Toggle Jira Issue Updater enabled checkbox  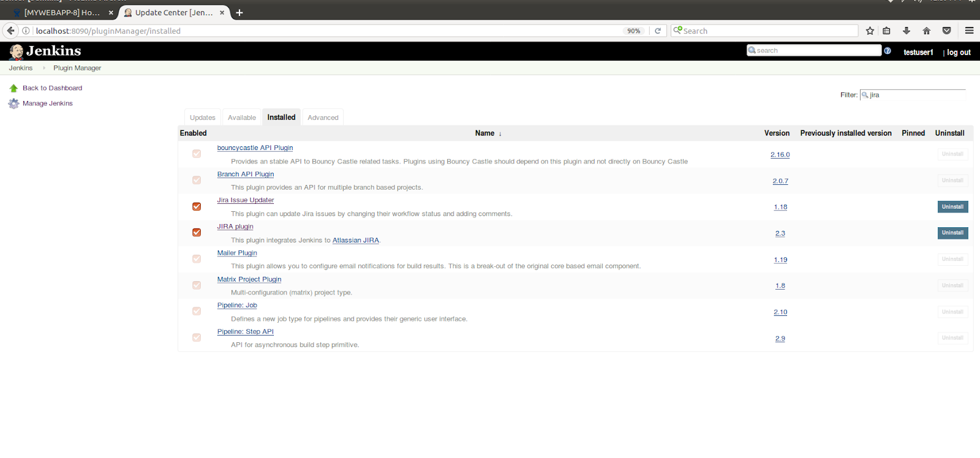pos(197,206)
